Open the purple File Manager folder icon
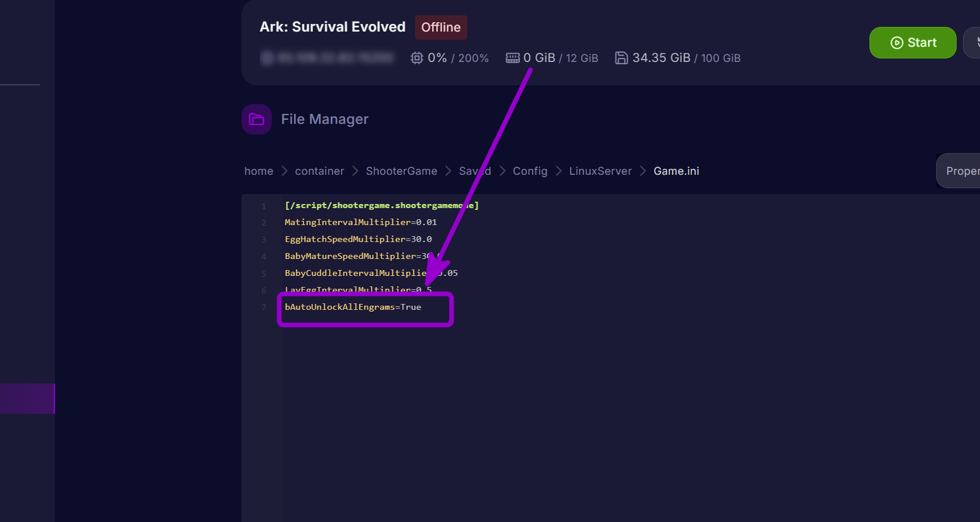 pos(257,119)
